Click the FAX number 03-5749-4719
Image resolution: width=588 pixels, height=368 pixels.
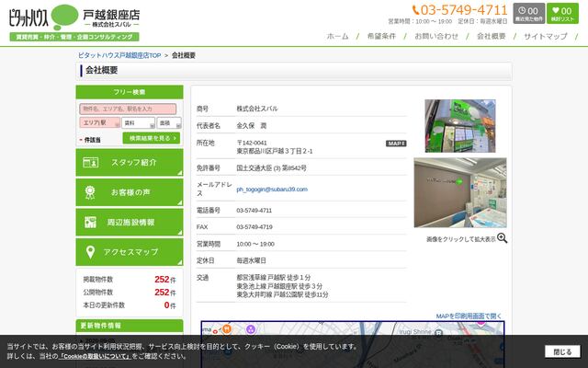point(254,227)
